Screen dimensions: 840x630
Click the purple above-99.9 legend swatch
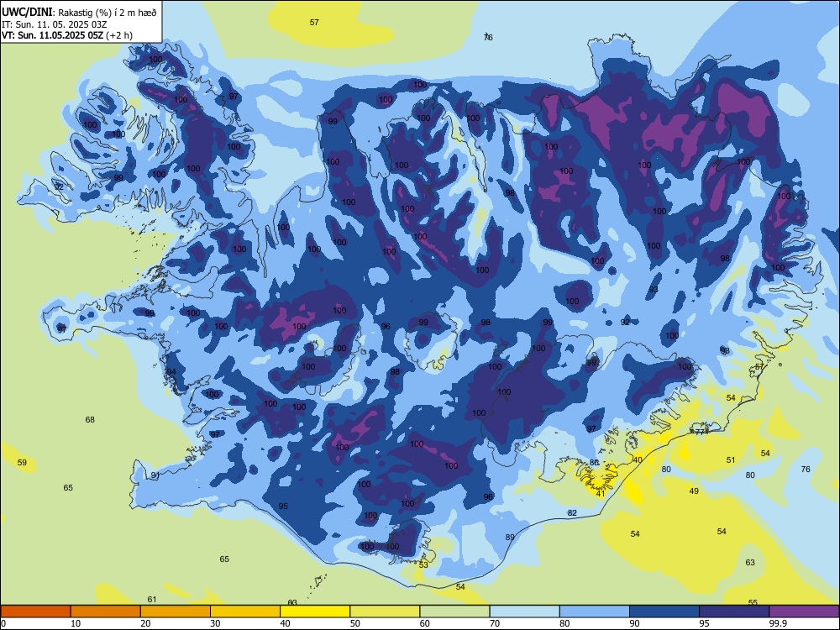[804, 612]
